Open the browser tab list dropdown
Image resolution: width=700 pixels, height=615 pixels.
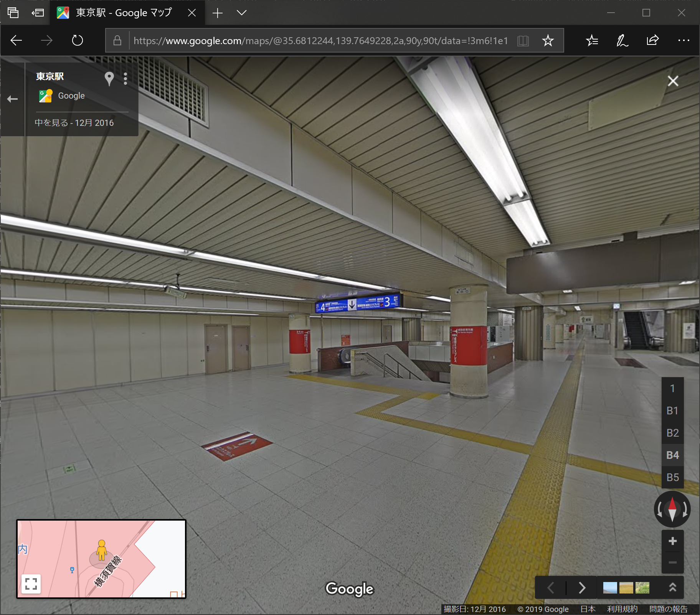(x=242, y=13)
